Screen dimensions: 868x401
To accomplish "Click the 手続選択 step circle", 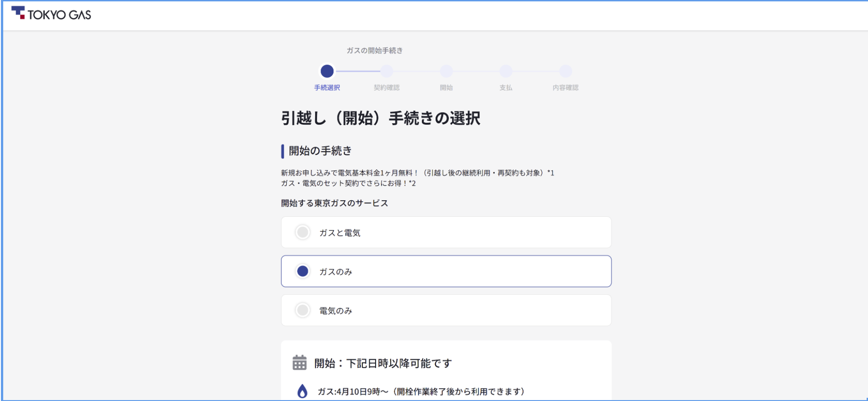I will (x=327, y=71).
